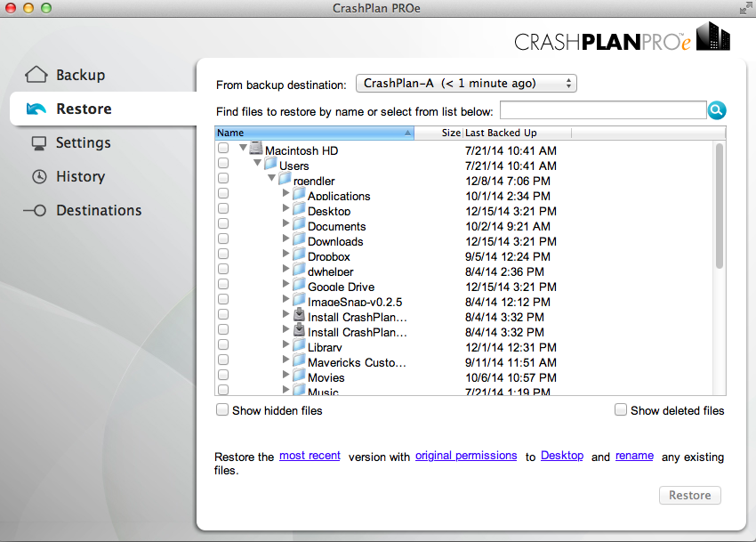Open the backup destination dropdown
Viewport: 756px width, 542px height.
tap(466, 84)
